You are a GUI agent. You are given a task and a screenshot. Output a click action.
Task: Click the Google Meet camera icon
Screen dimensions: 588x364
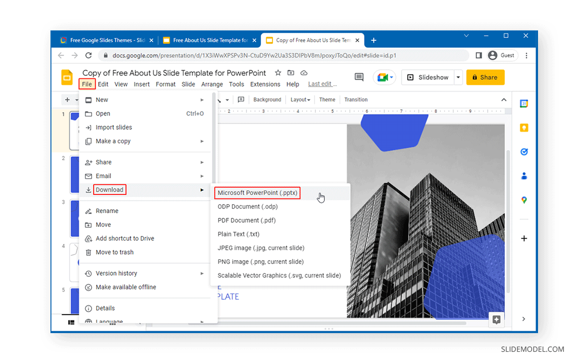(x=383, y=77)
